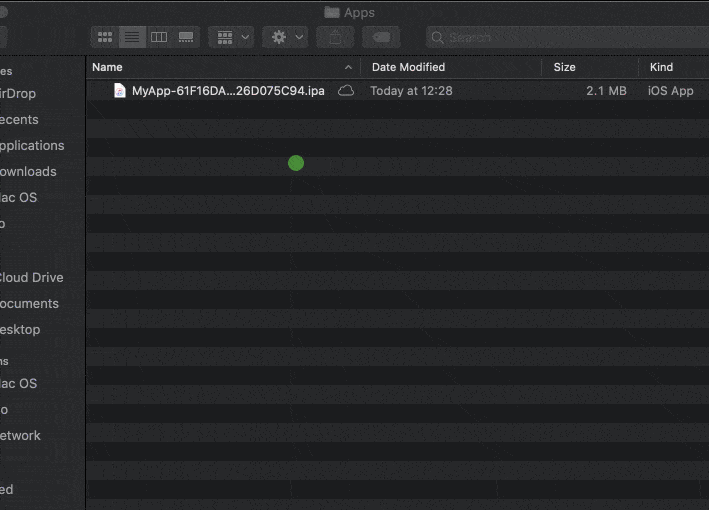Viewport: 709px width, 510px height.
Task: Open Network in the sidebar
Action: (20, 436)
